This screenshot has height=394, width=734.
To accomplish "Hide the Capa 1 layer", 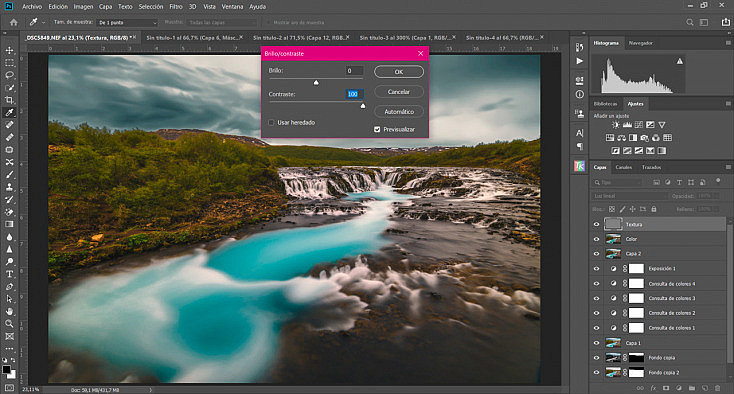I will point(596,343).
